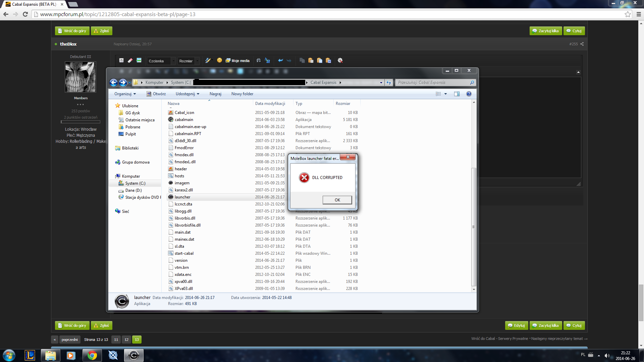This screenshot has height=362, width=644.
Task: Click the paste as plain text icon
Action: [x=320, y=61]
